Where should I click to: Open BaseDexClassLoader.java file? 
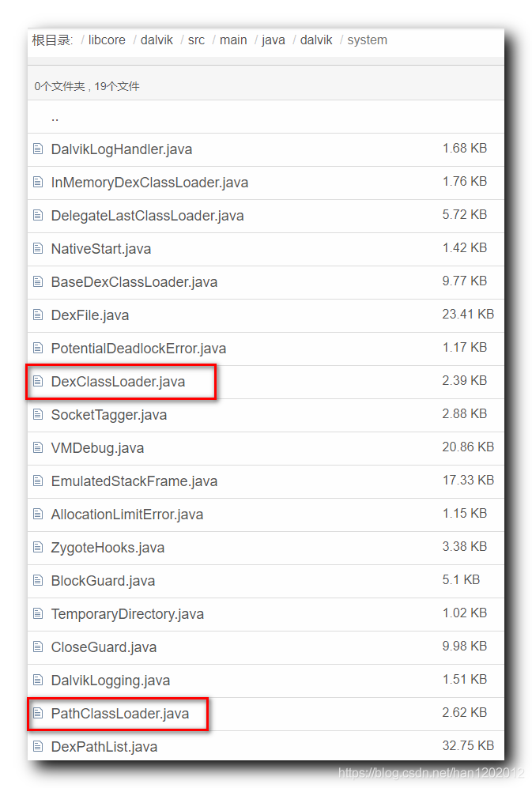134,282
